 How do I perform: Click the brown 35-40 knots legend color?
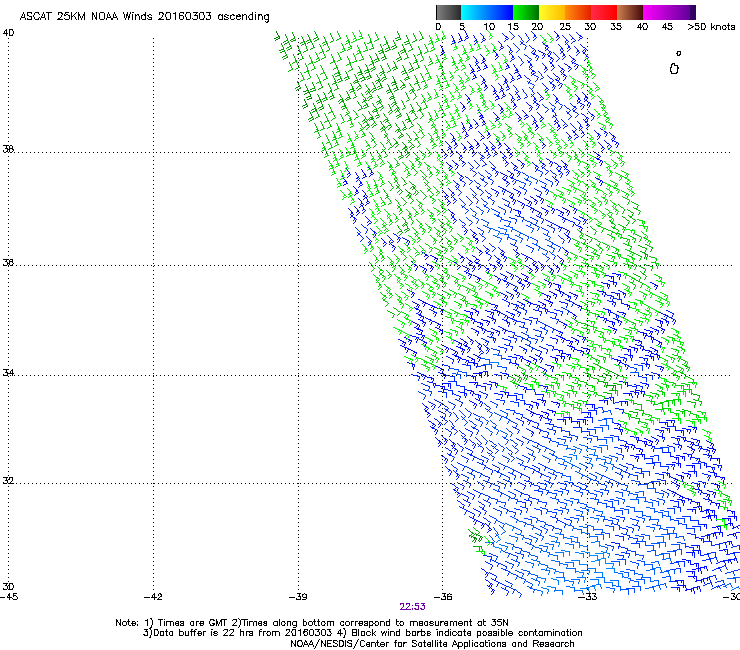[630, 12]
